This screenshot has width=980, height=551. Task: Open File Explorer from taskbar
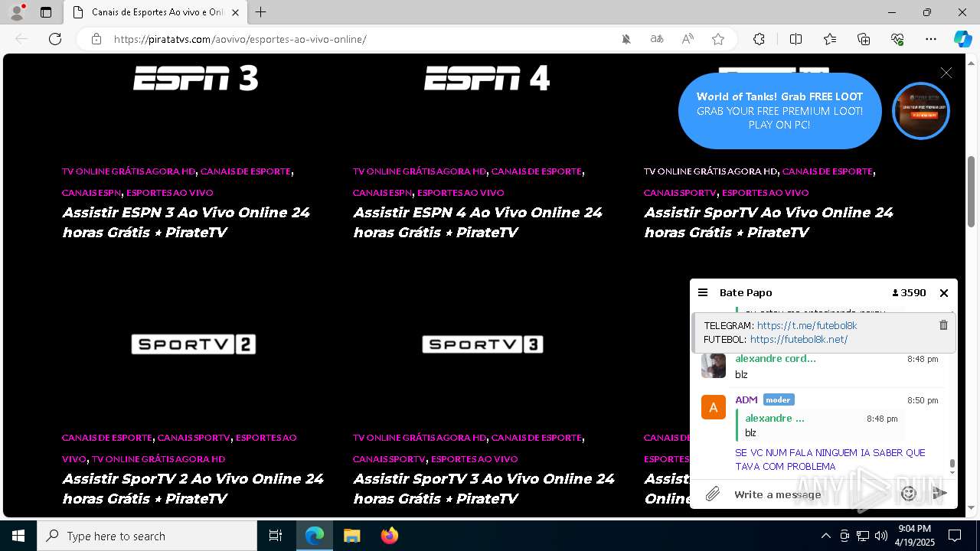point(352,536)
